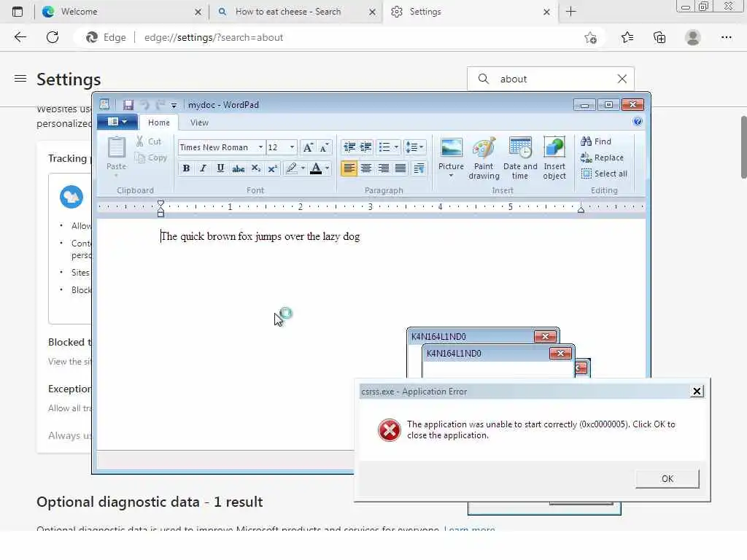Open Customize Quick Access Toolbar dropdown
Image resolution: width=747 pixels, height=560 pixels.
[174, 105]
